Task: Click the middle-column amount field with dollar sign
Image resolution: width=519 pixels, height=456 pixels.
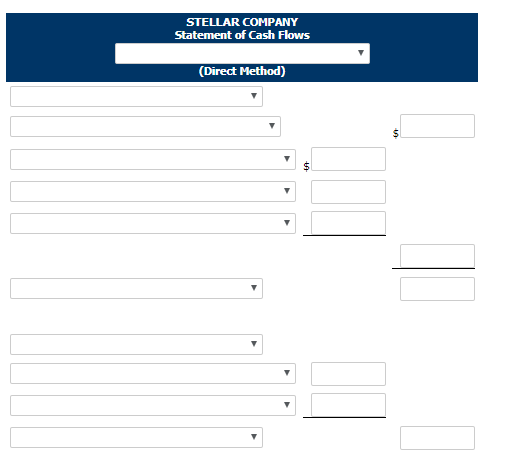Action: 348,159
